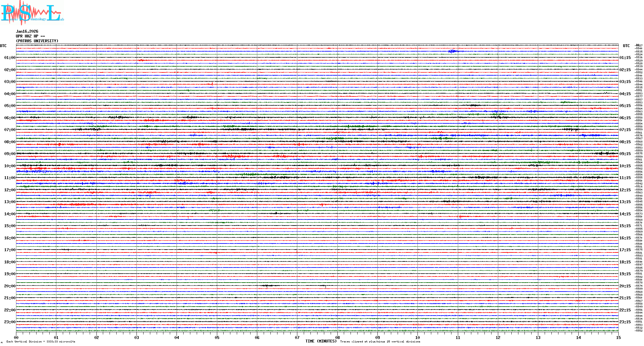
Task: Click the traces clipped footnote text
Action: click(x=380, y=342)
